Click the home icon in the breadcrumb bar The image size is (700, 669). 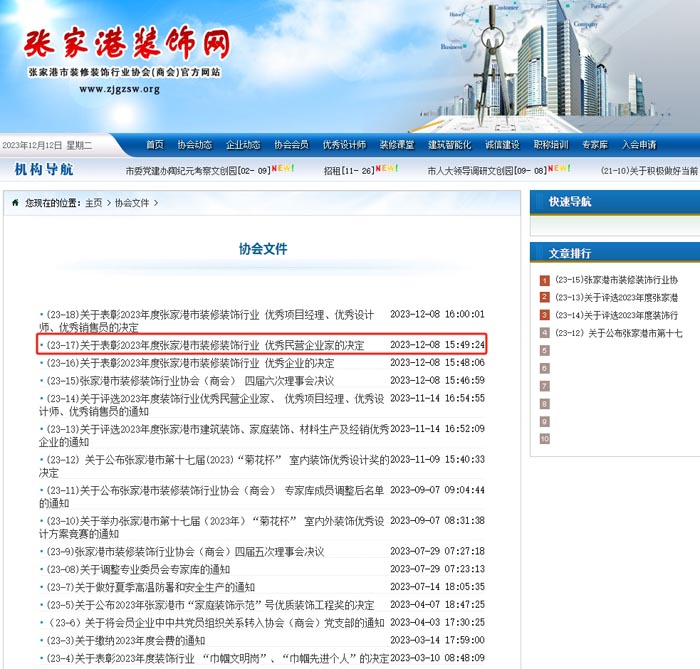(x=15, y=203)
